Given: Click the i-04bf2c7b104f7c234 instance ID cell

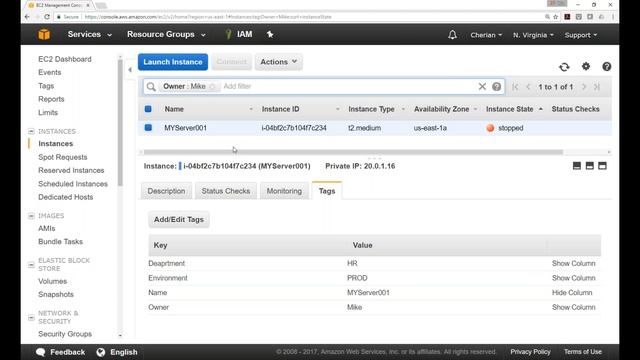Looking at the screenshot, I should click(x=294, y=128).
